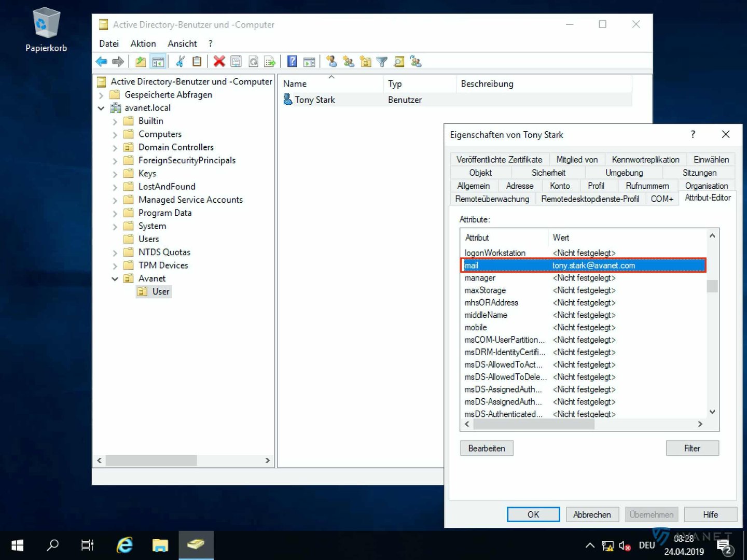Create new user with toolbar icon
The image size is (747, 560).
[331, 62]
